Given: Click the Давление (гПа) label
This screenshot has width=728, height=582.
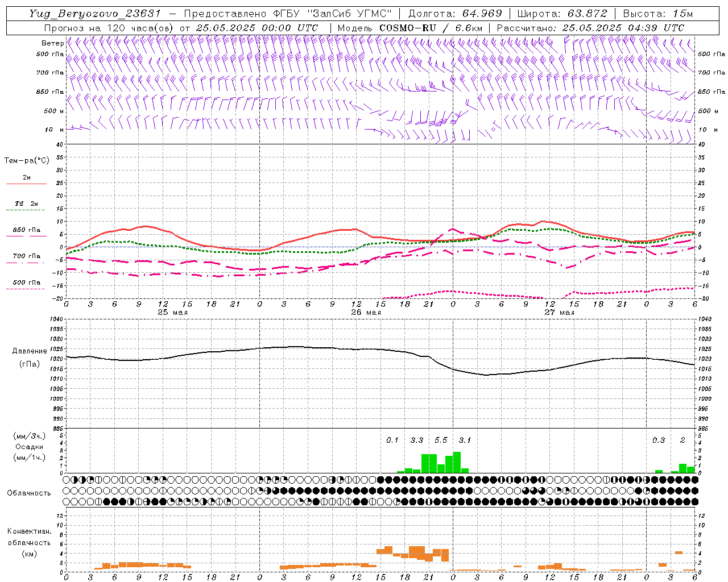Looking at the screenshot, I should (x=30, y=357).
